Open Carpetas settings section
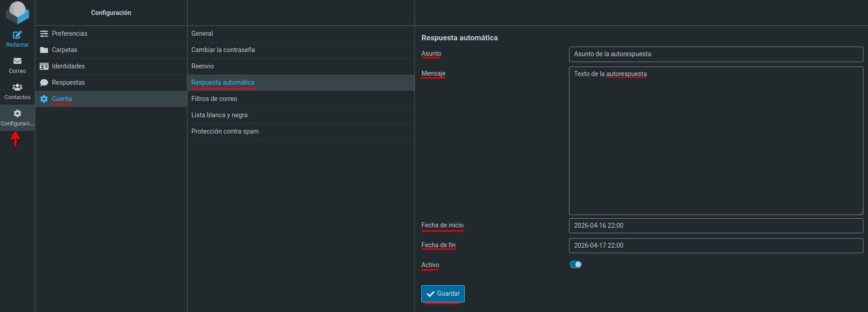 111,50
